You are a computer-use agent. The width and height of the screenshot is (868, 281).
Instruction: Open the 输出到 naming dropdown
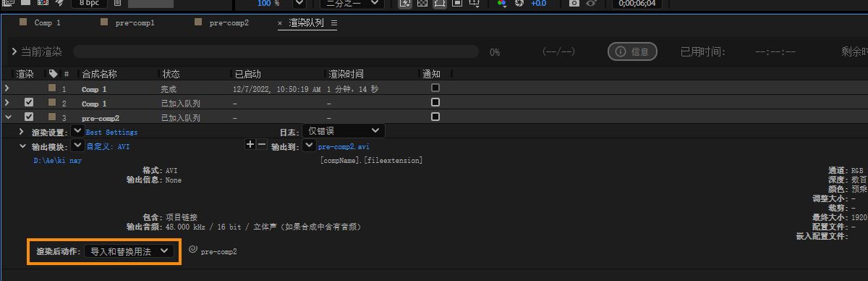(310, 145)
